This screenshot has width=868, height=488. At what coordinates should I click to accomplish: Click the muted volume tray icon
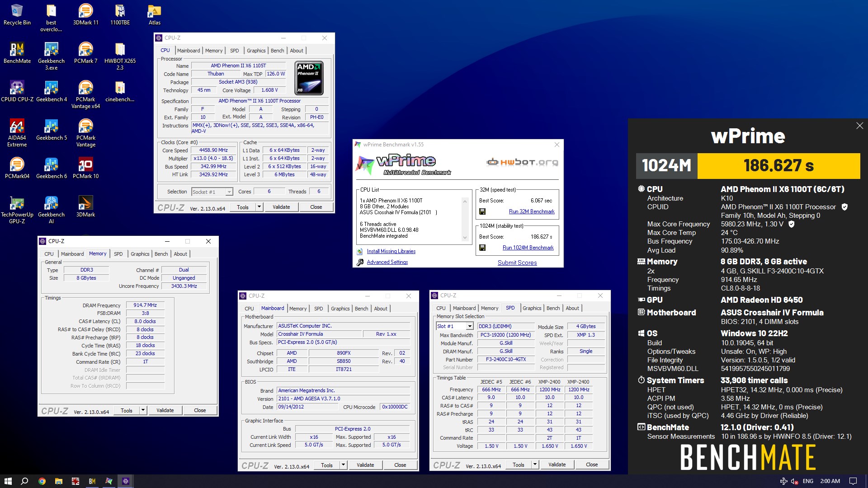click(x=794, y=481)
